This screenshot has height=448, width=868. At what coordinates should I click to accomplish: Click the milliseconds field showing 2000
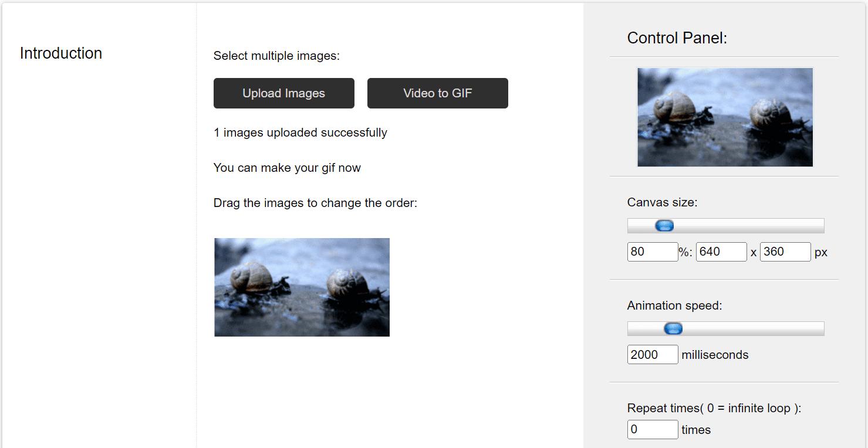click(653, 354)
